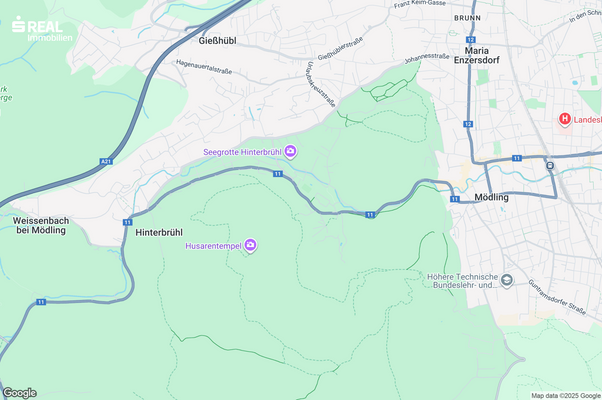Click the Weissenbach bei Mödling label
602x400 pixels.
click(x=41, y=225)
